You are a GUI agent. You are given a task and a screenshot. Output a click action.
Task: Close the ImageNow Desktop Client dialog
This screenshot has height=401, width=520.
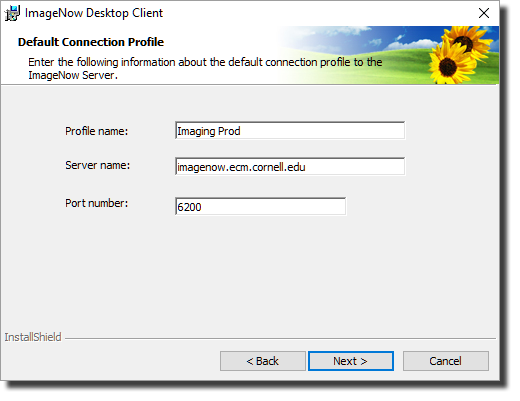[484, 13]
